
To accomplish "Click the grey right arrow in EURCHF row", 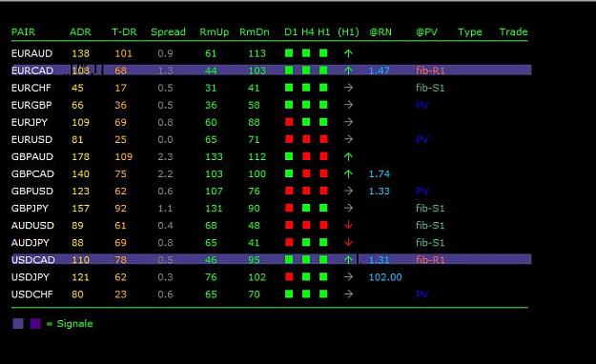I will pyautogui.click(x=348, y=88).
